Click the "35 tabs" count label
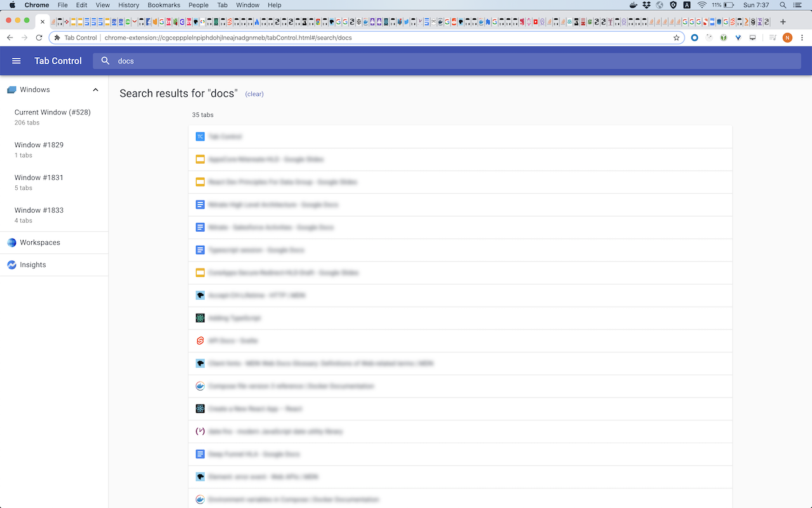This screenshot has height=508, width=812. pyautogui.click(x=203, y=115)
